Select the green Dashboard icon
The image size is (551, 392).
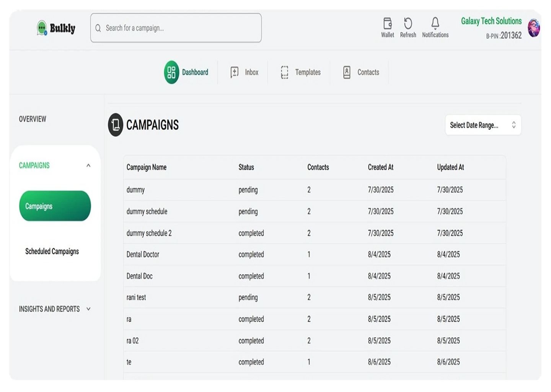tap(171, 72)
